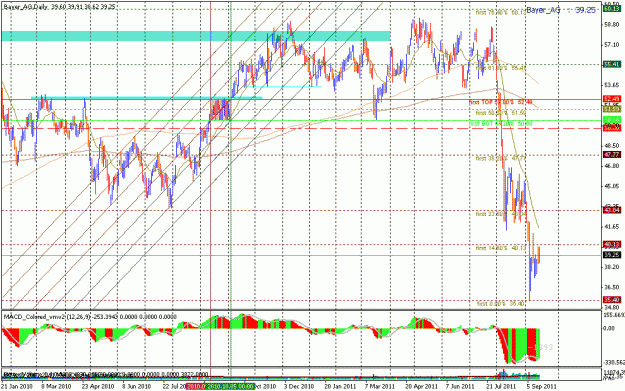This screenshot has width=625, height=391.
Task: Click the 3 Dec 2010 date label
Action: pyautogui.click(x=300, y=386)
